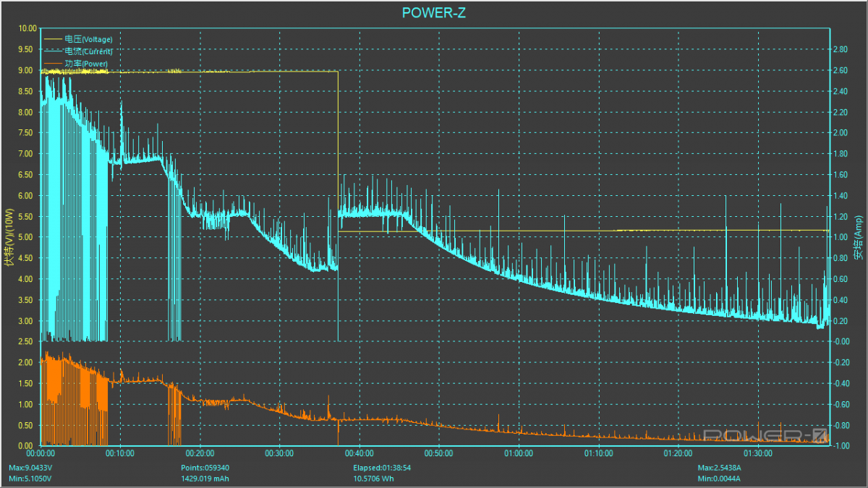Image resolution: width=868 pixels, height=488 pixels.
Task: Click the 01:30:00 time axis label
Action: point(757,453)
